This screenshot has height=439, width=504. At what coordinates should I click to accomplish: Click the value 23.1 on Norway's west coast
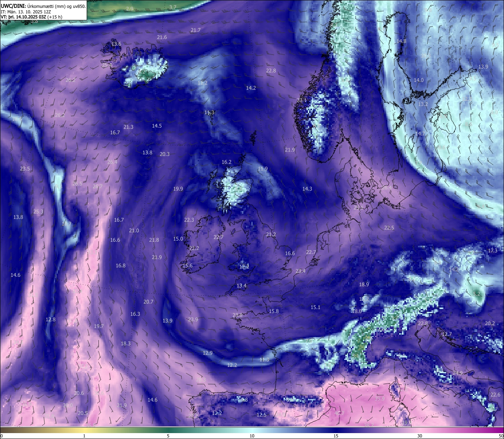302,100
